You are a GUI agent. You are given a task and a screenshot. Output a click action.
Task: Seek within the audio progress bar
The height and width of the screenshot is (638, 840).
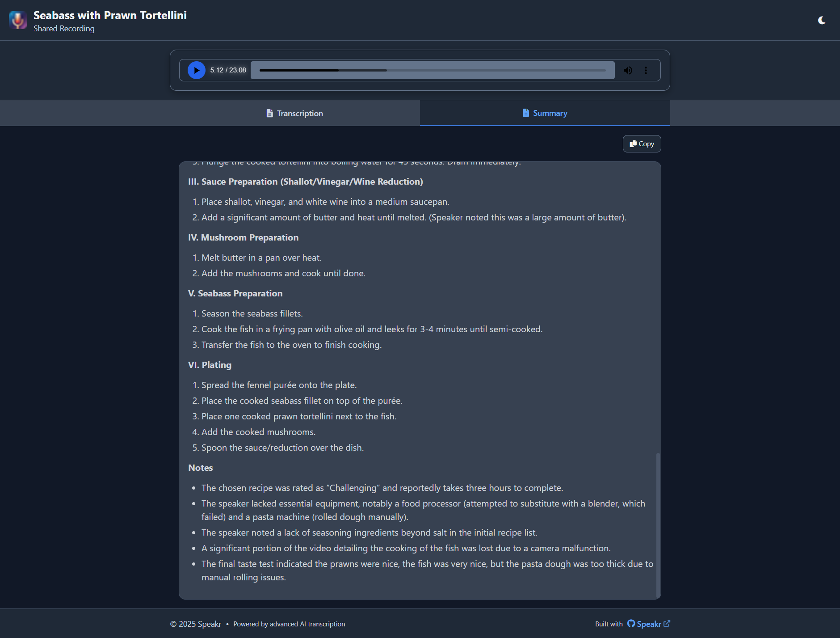(x=432, y=70)
